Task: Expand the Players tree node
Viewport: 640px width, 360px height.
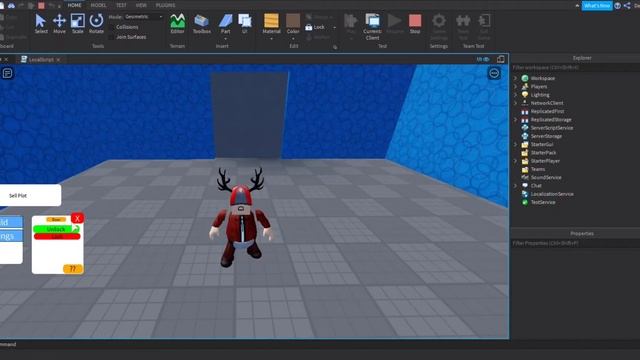Action: [x=516, y=87]
